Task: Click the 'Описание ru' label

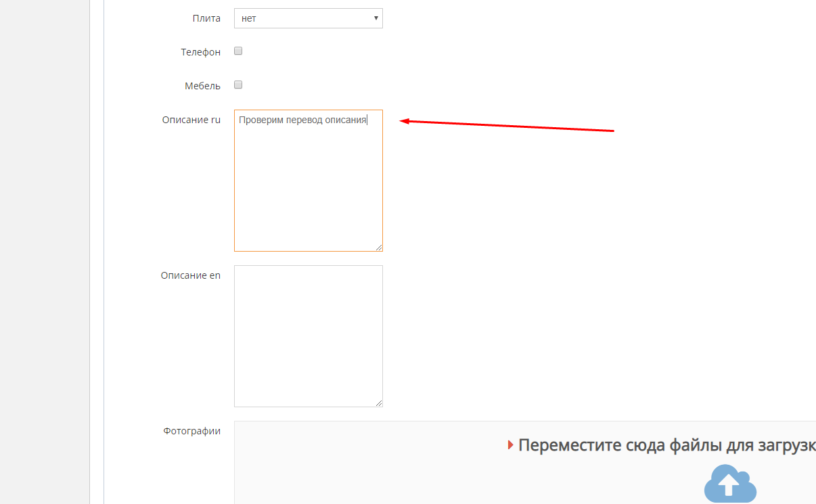Action: click(x=191, y=120)
